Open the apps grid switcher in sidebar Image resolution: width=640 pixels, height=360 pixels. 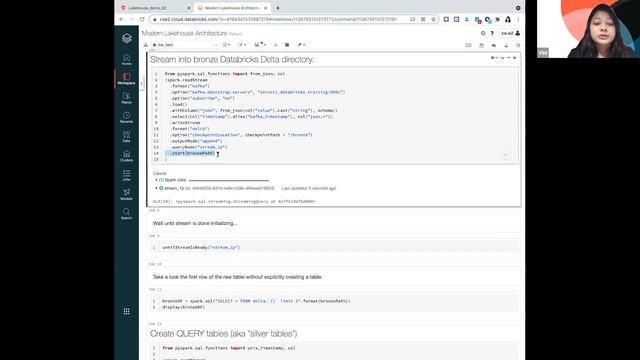127,311
